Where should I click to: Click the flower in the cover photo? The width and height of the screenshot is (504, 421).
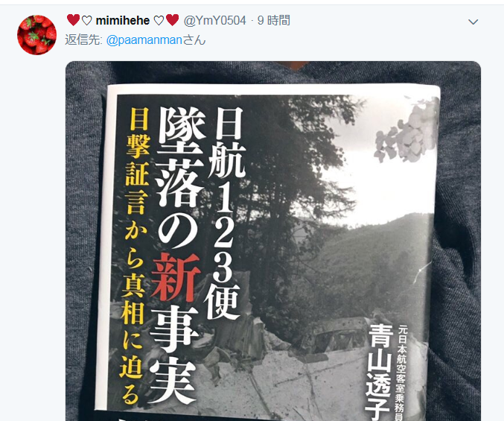coord(407,132)
